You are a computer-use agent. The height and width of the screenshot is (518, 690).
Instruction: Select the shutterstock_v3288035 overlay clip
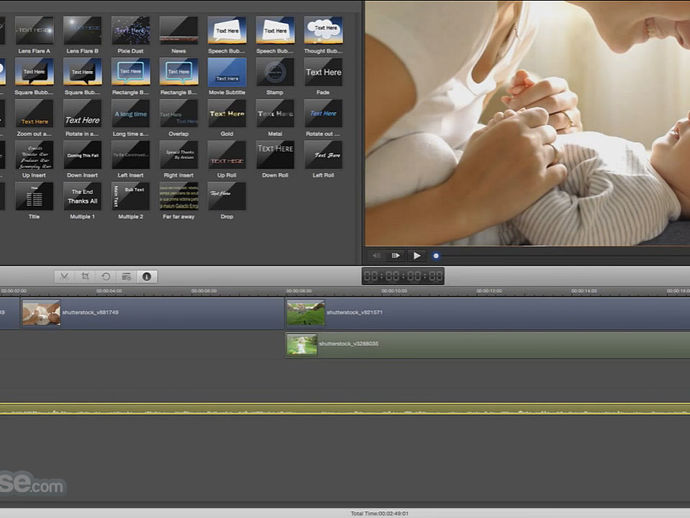pyautogui.click(x=488, y=344)
